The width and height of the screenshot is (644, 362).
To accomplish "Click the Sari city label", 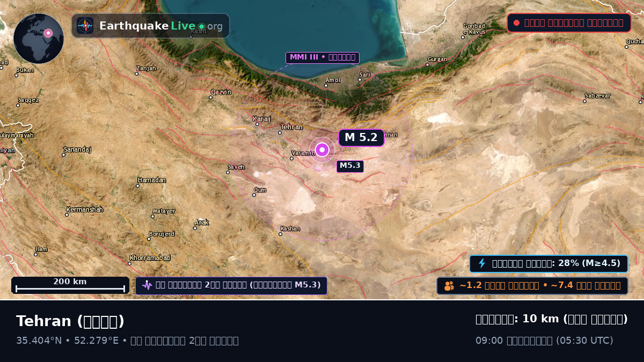I will pos(365,75).
